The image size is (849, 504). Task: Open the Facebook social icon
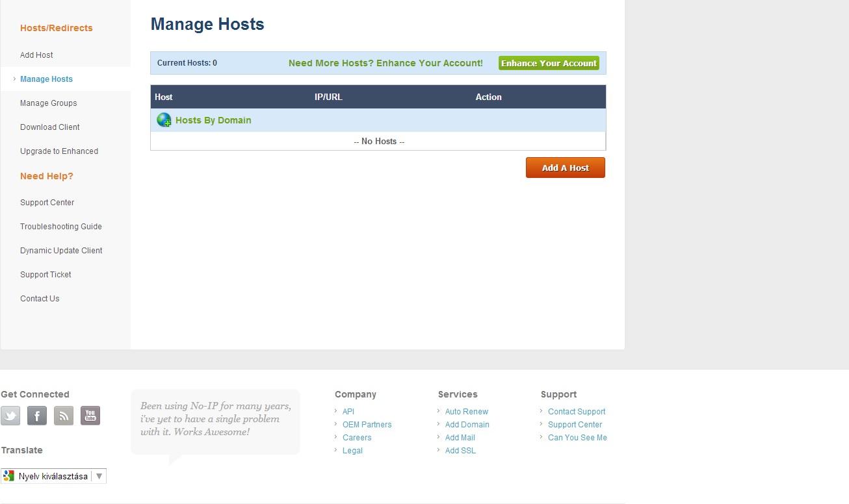(x=37, y=416)
